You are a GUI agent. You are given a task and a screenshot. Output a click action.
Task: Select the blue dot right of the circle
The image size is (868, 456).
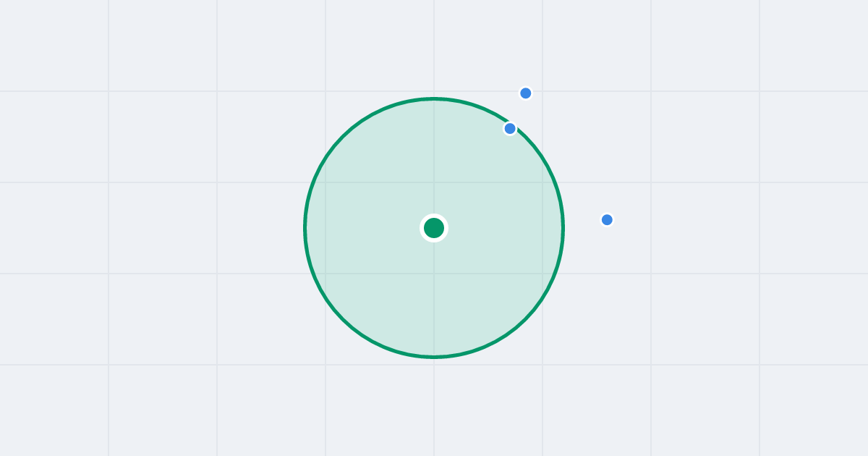607,220
